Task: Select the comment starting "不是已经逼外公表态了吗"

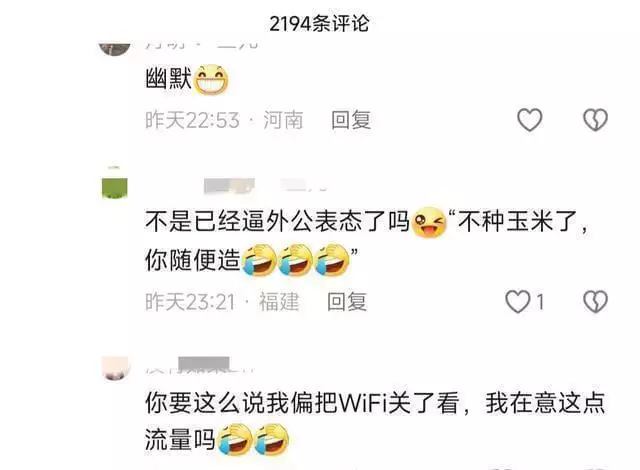Action: (367, 241)
